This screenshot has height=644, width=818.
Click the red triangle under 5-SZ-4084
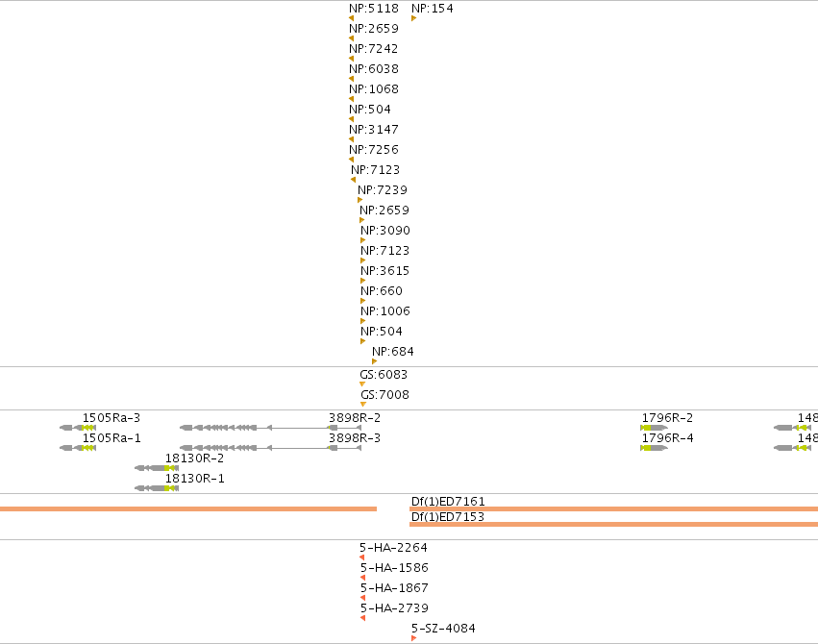[x=413, y=638]
